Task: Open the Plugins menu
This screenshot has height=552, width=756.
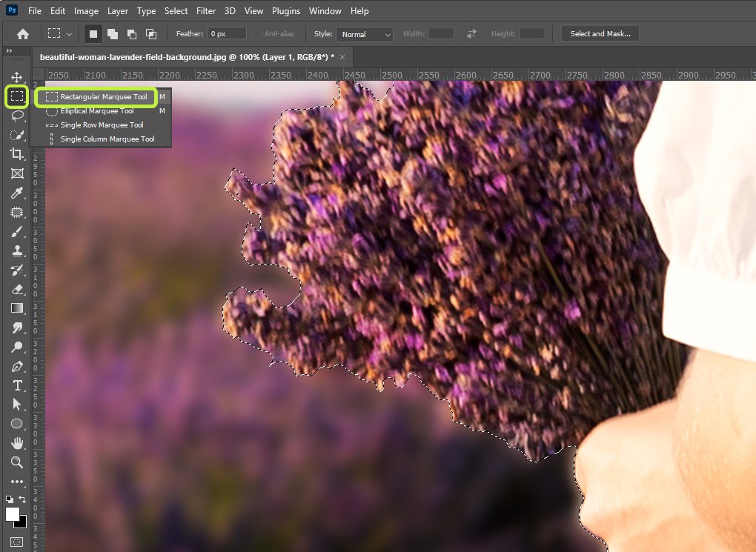Action: (x=286, y=10)
